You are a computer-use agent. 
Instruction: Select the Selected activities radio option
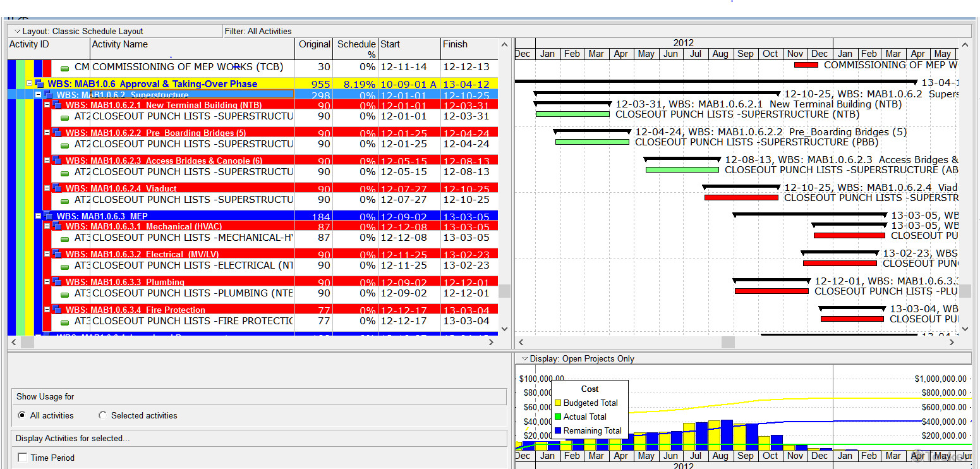(x=103, y=416)
